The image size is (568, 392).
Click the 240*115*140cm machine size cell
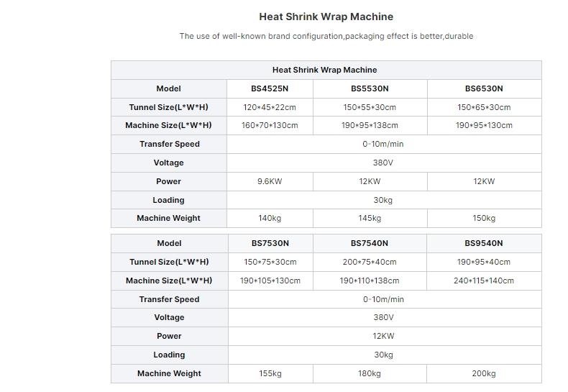click(x=484, y=281)
